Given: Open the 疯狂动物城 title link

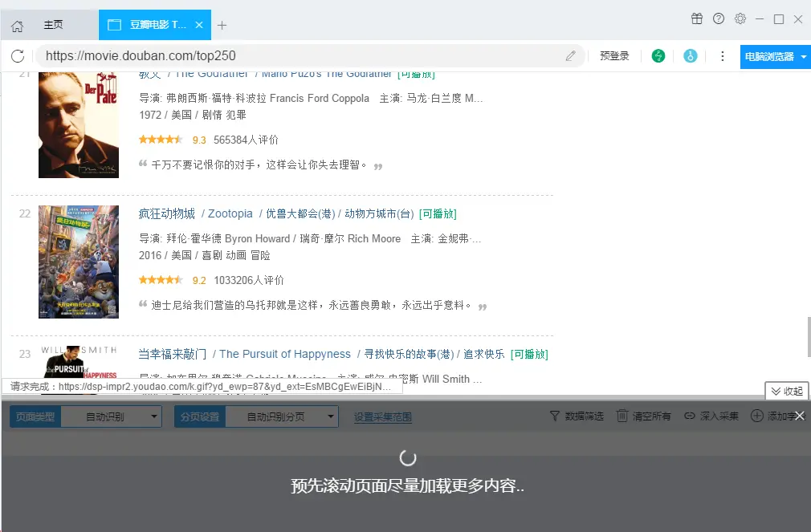Looking at the screenshot, I should point(167,213).
